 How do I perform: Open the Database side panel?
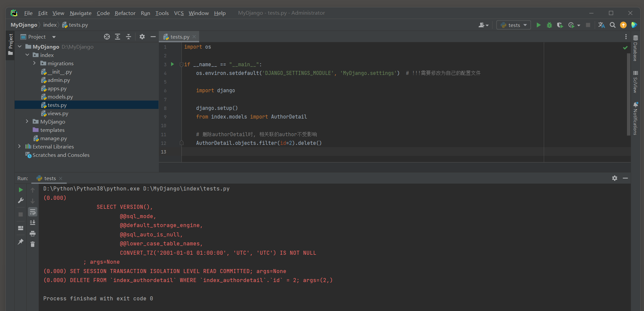click(635, 48)
